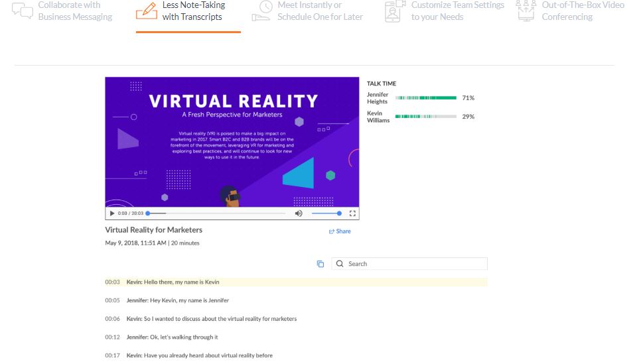This screenshot has height=364, width=633.
Task: Click the team settings person icon
Action: point(395,11)
